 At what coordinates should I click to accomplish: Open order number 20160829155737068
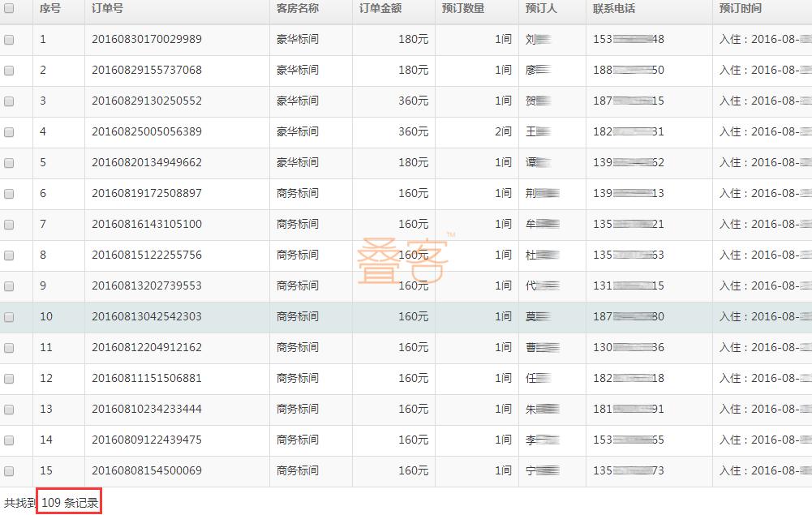pos(144,71)
